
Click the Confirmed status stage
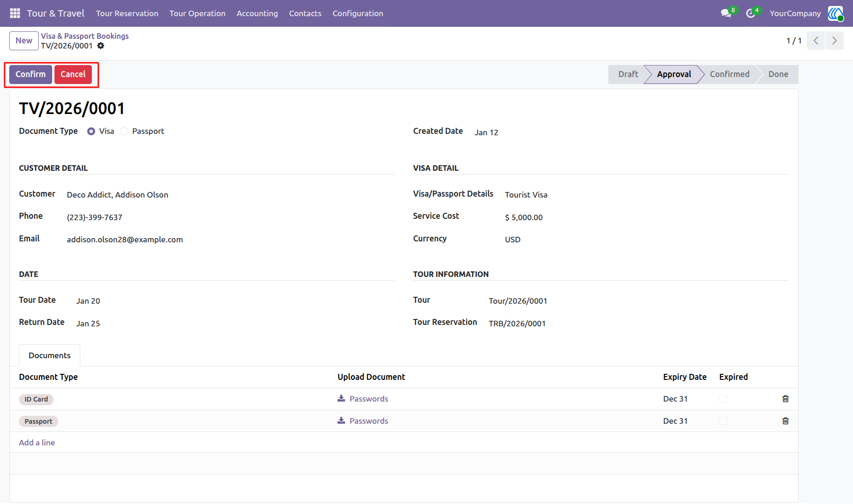click(x=729, y=74)
